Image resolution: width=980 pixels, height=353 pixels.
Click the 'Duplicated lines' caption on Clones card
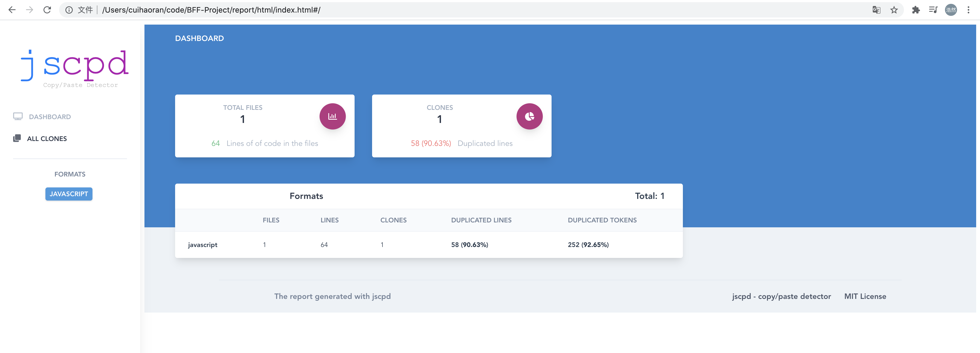[x=485, y=143]
